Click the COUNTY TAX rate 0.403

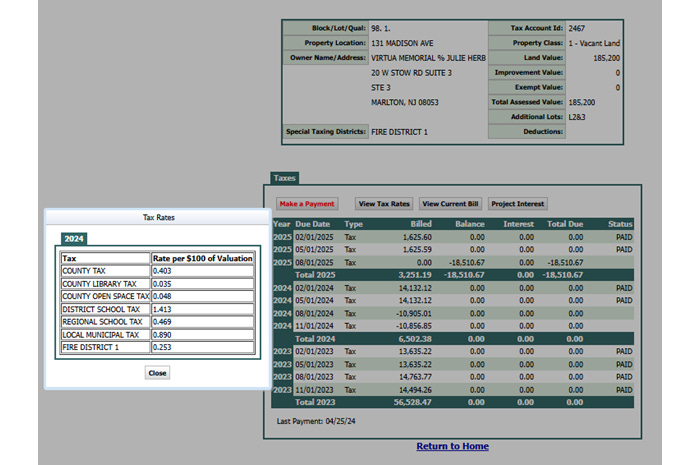[203, 271]
